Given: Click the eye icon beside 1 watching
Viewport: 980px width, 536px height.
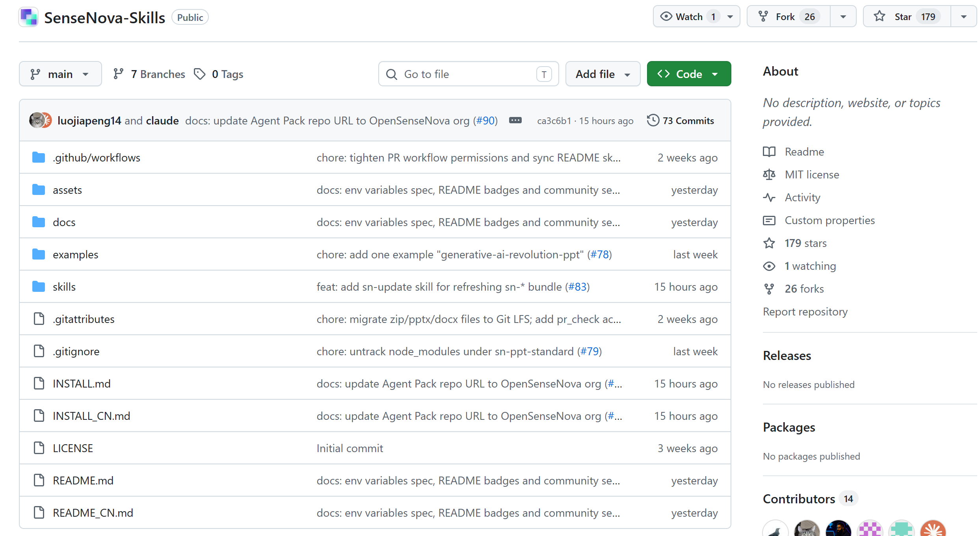Looking at the screenshot, I should (769, 266).
